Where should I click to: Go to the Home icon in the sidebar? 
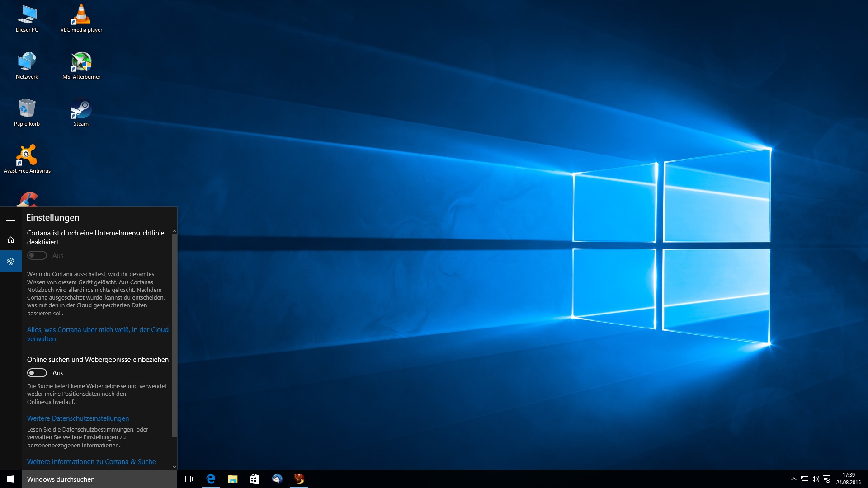(11, 239)
